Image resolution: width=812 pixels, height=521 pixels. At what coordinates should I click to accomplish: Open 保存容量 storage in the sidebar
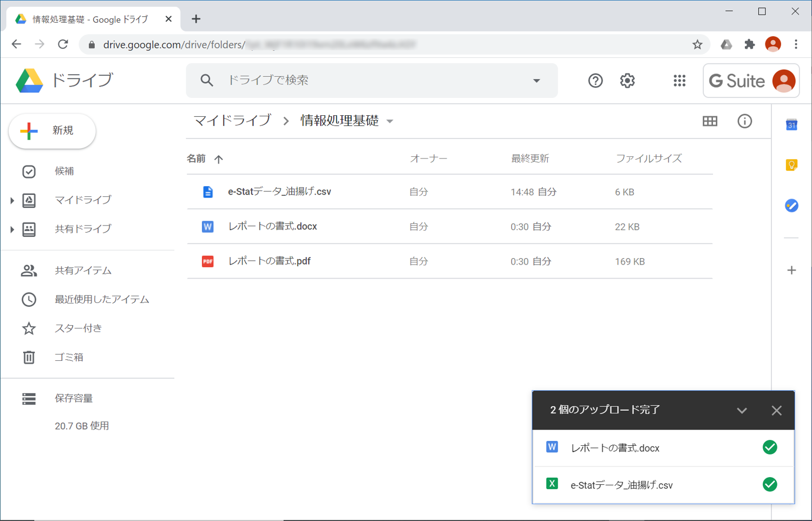pyautogui.click(x=74, y=399)
